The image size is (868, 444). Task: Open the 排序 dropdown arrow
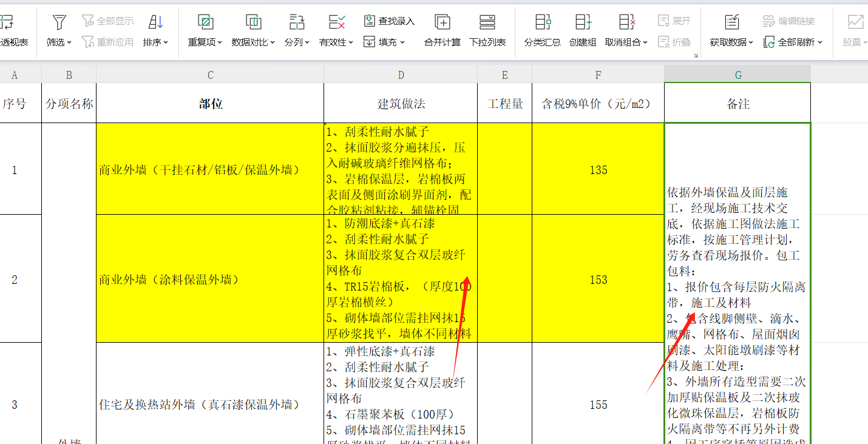(166, 42)
